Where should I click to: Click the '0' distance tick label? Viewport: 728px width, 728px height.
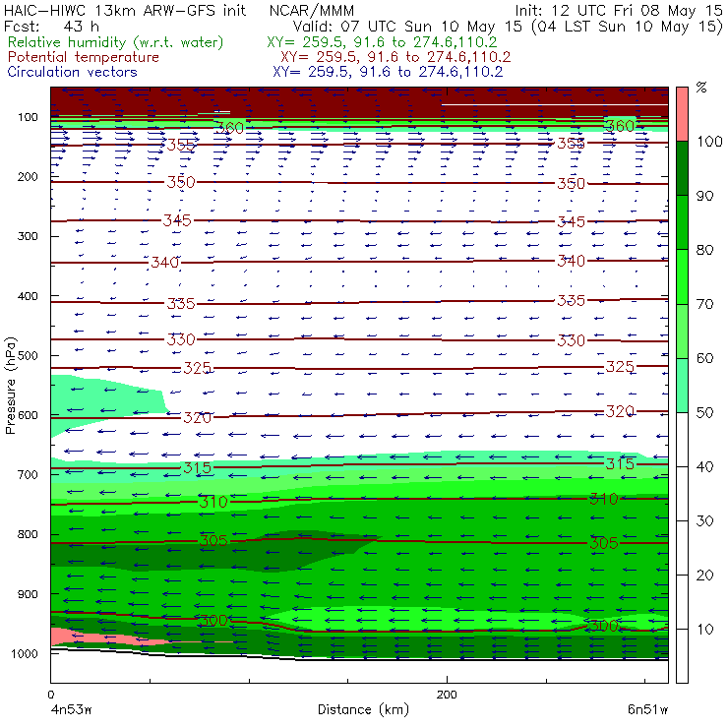(51, 695)
